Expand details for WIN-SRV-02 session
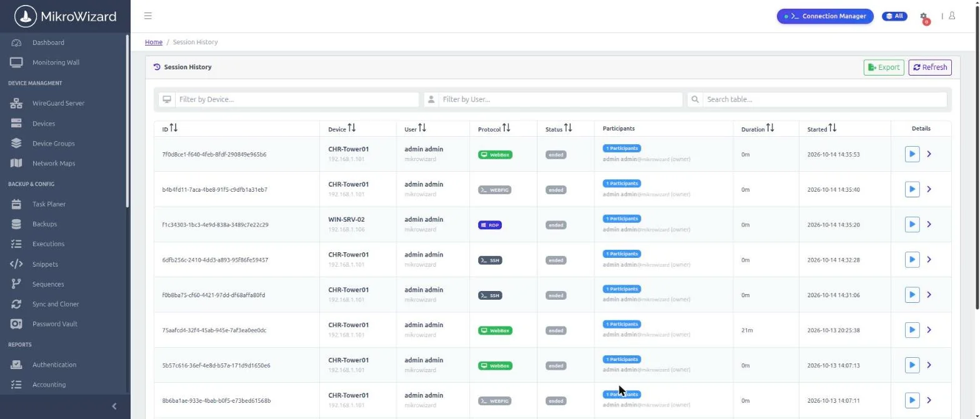Screen dimensions: 980x419 (x=929, y=224)
